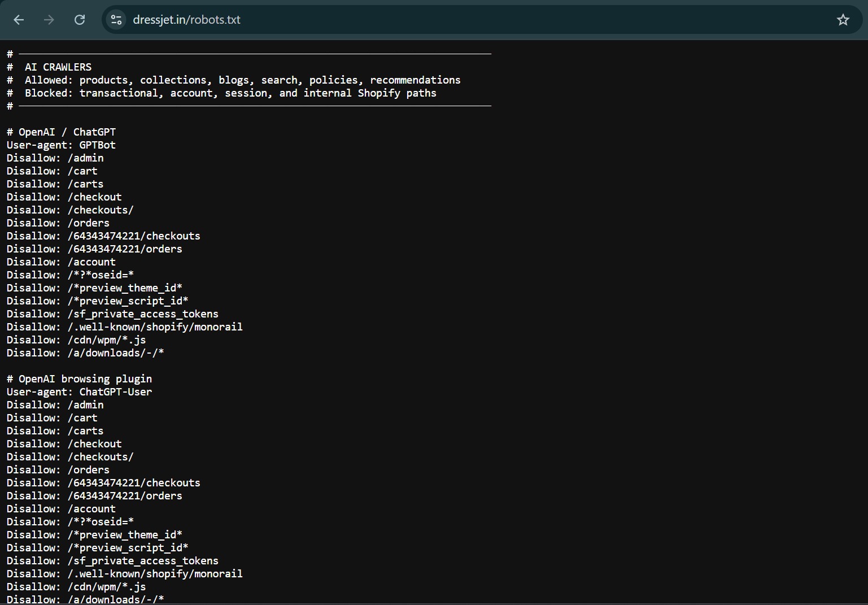Click the '/*?*oseid=*' rule under ChatGPT-User

point(70,521)
